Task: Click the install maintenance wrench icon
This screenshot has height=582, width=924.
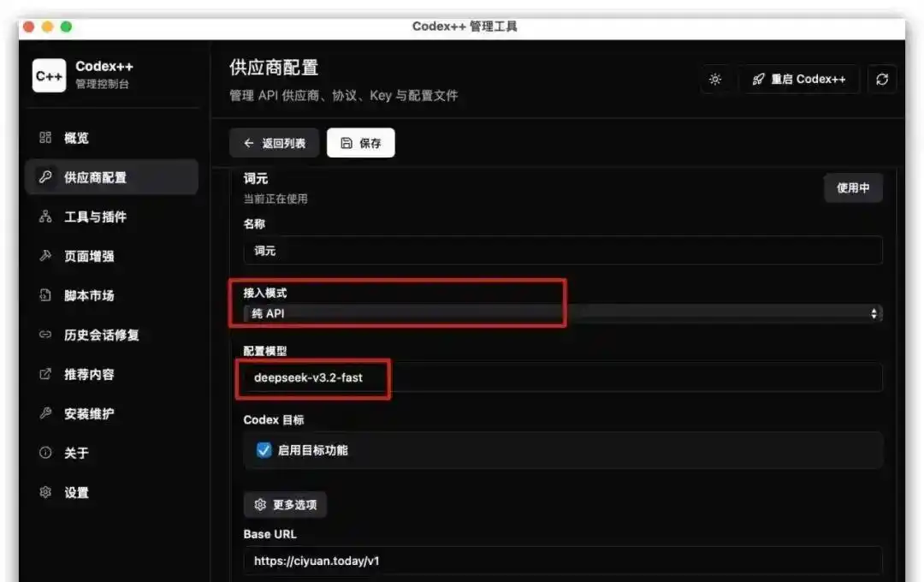Action: (45, 413)
